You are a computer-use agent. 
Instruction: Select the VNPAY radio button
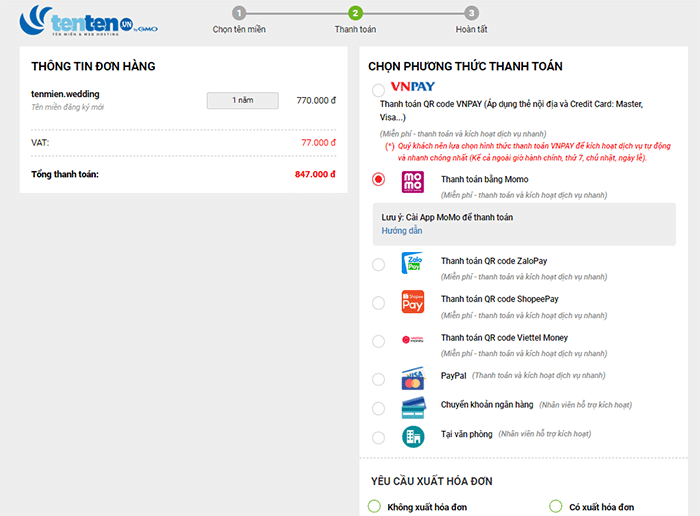(378, 91)
